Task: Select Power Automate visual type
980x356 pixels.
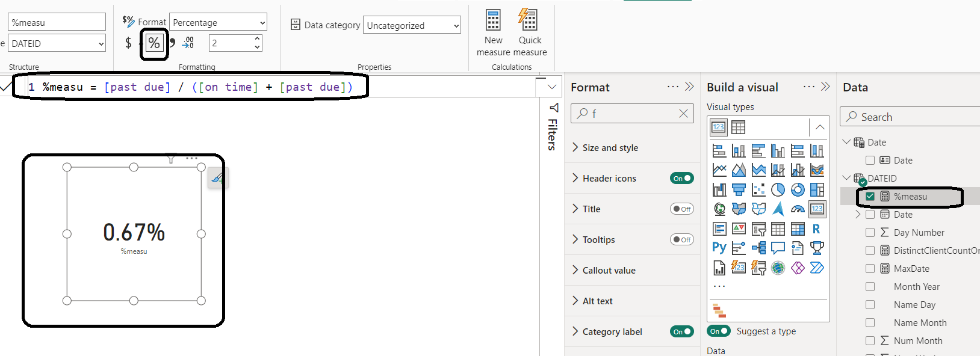Action: [817, 268]
